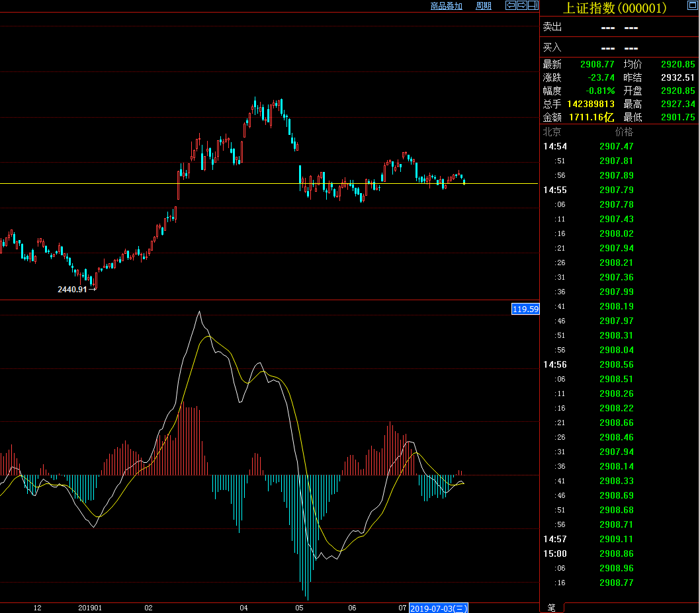
Task: Click the 201901 month label on timeline
Action: pos(90,608)
